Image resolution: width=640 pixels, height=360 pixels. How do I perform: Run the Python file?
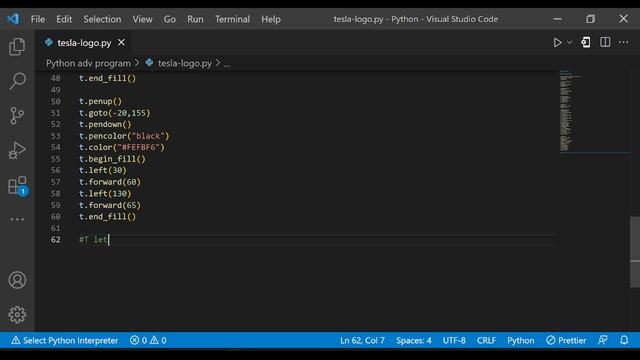click(x=557, y=42)
